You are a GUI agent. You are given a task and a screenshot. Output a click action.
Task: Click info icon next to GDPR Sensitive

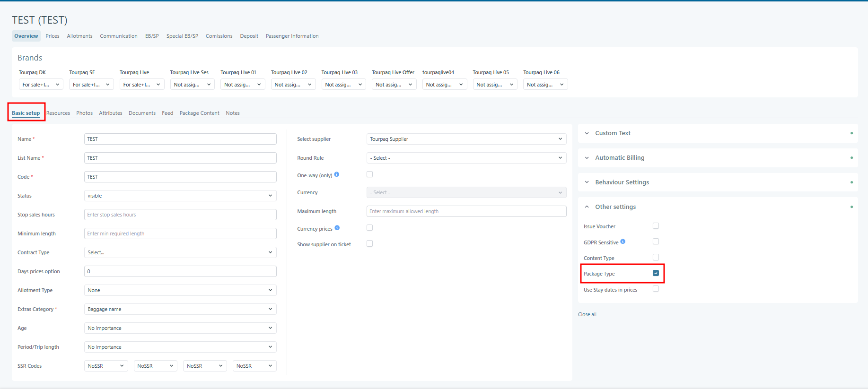623,242
